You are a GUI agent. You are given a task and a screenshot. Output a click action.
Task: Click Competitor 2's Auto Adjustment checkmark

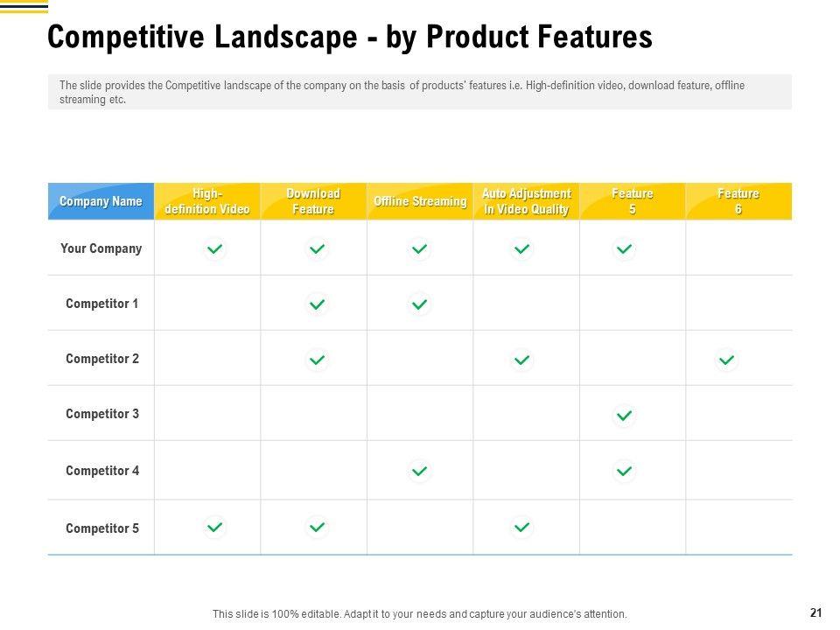[x=521, y=360]
